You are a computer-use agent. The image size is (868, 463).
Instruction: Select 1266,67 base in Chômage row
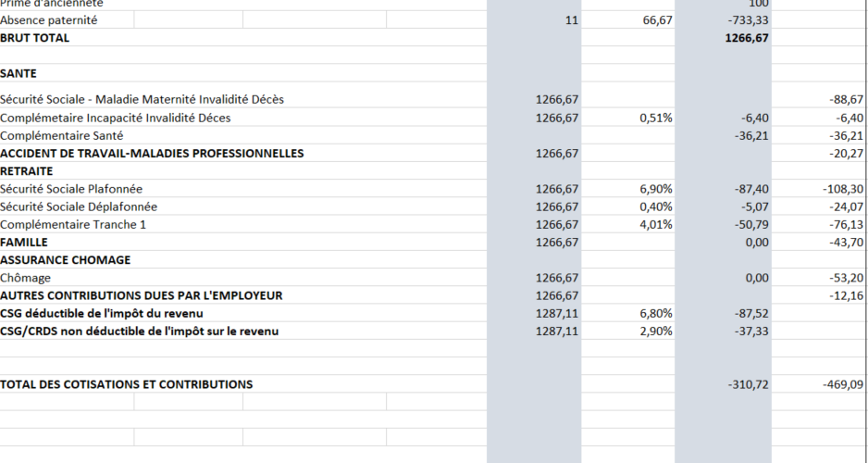pyautogui.click(x=557, y=278)
